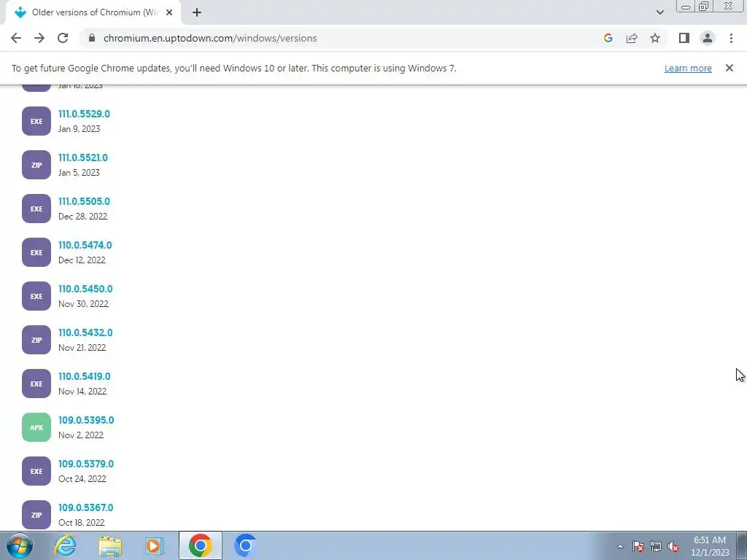747x560 pixels.
Task: Open version 111.0.5521.0 link
Action: click(x=83, y=157)
